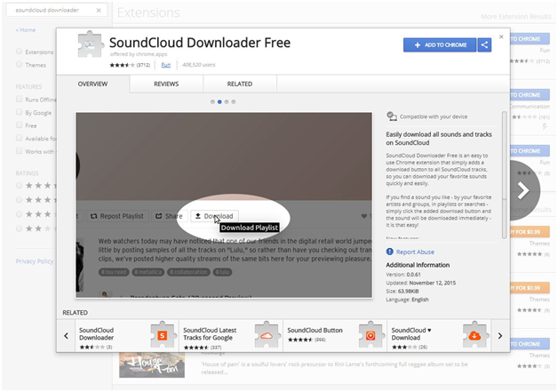The height and width of the screenshot is (392, 558).
Task: Click the Version: 0.0.61 text
Action: tap(403, 275)
